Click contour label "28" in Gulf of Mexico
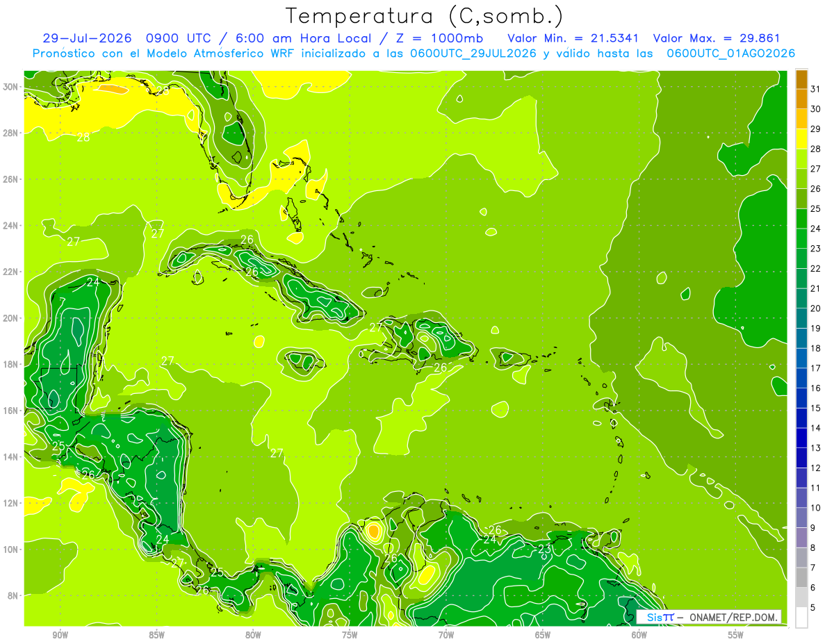834x644 pixels. click(x=83, y=138)
